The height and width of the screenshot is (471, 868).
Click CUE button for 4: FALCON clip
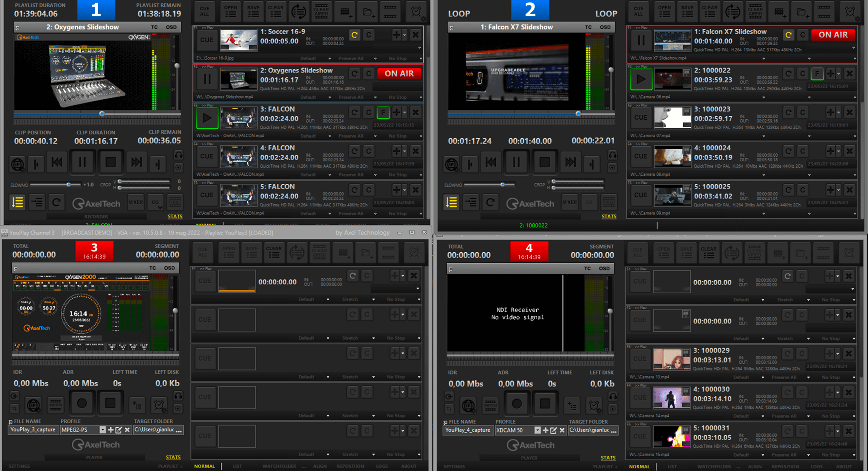pos(207,156)
